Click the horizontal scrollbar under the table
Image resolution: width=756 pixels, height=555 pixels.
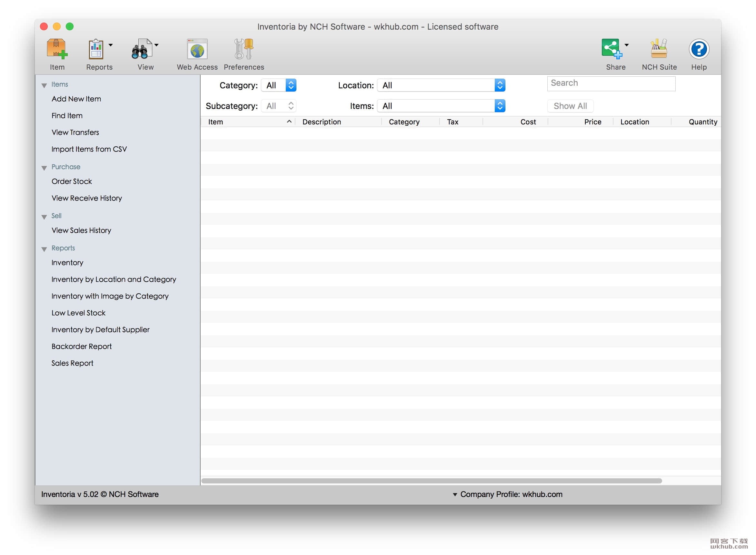pos(432,481)
